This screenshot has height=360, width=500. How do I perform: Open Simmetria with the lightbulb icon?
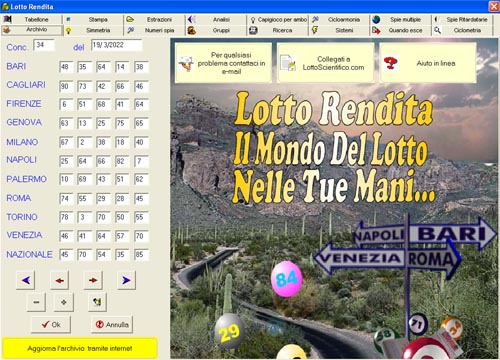(93, 30)
